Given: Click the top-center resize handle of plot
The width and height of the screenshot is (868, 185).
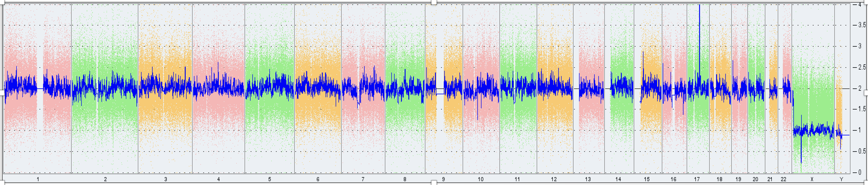Looking at the screenshot, I should (x=434, y=2).
